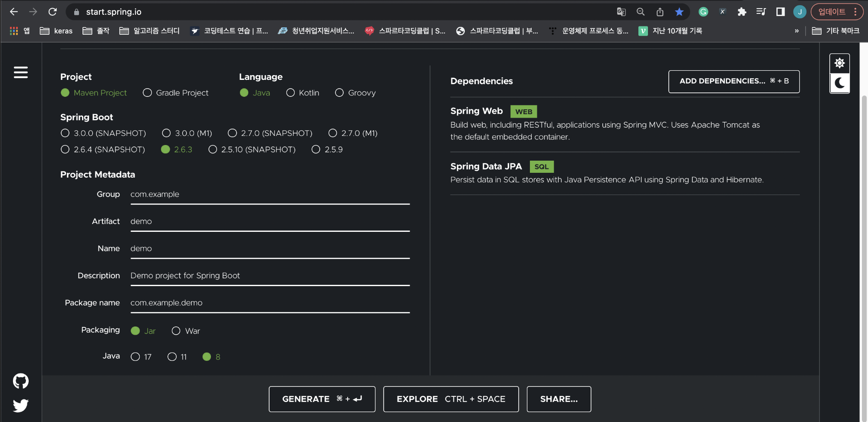The width and height of the screenshot is (868, 422).
Task: Go back in browser history
Action: [x=14, y=12]
